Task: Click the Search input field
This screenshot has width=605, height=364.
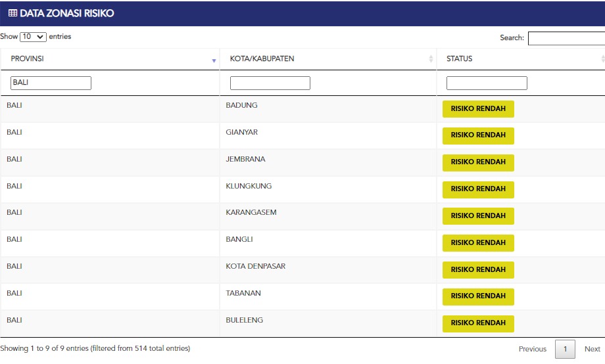Action: tap(566, 38)
